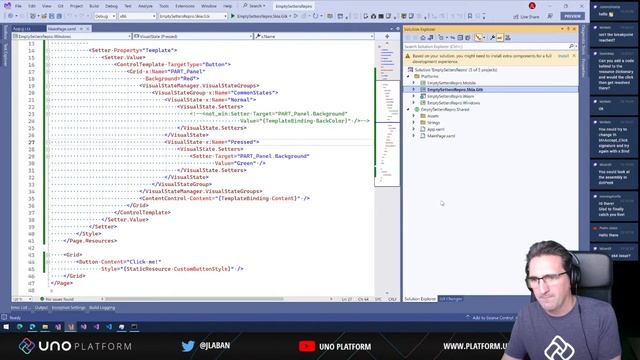
Task: Click Show All Files icon in Solution Explorer
Action: (468, 38)
